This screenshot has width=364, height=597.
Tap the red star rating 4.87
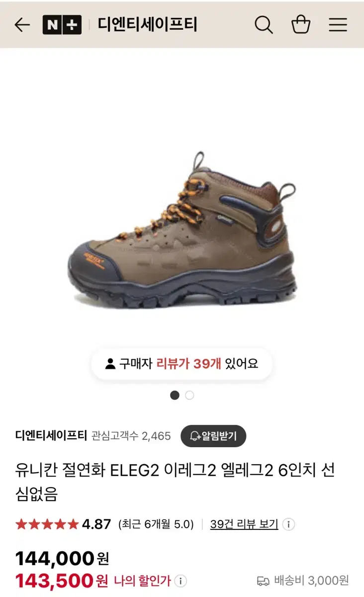63,524
